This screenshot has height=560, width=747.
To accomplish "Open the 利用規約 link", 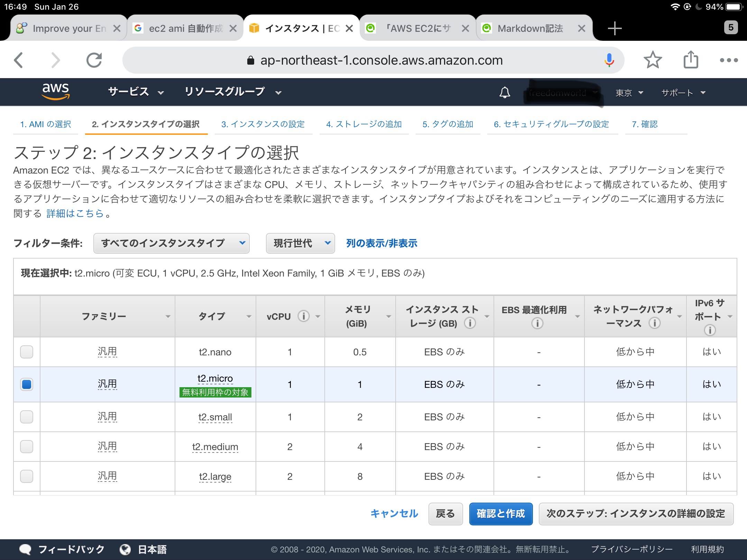I will (707, 549).
